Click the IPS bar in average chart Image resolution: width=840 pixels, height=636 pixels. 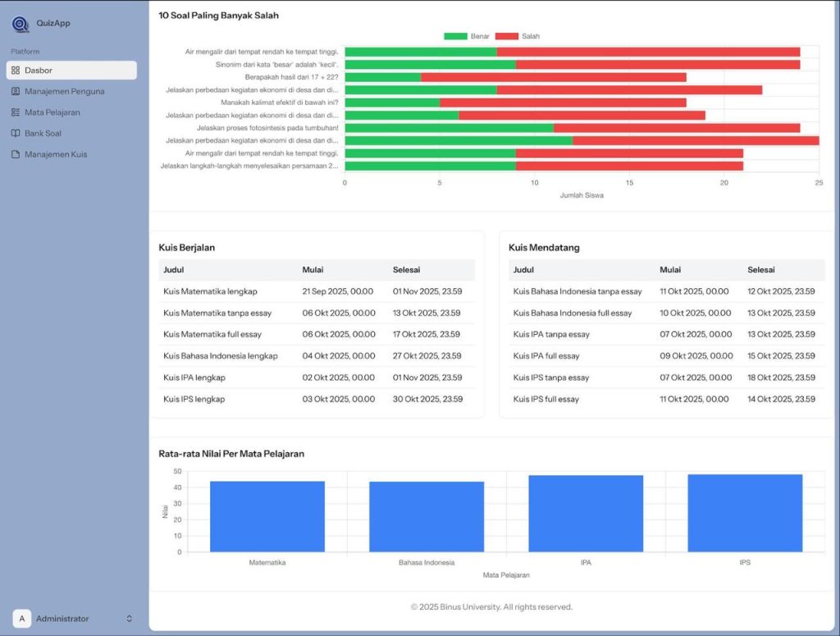(745, 513)
